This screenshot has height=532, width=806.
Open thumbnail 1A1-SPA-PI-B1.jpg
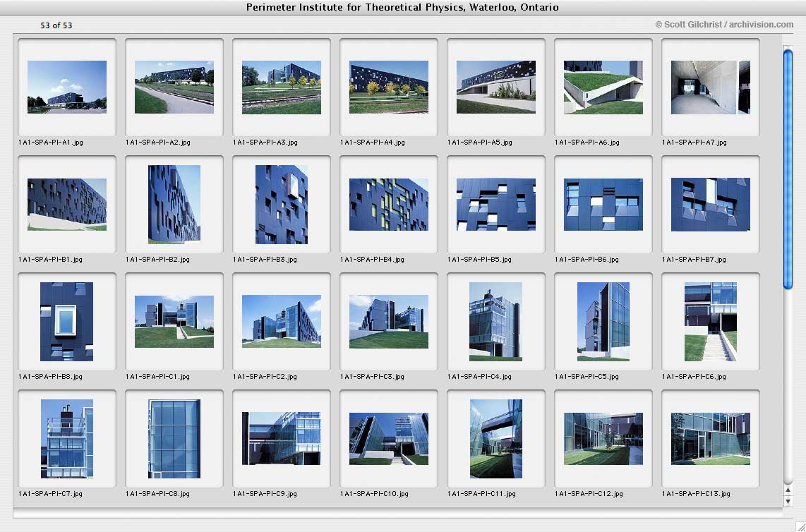coord(67,204)
